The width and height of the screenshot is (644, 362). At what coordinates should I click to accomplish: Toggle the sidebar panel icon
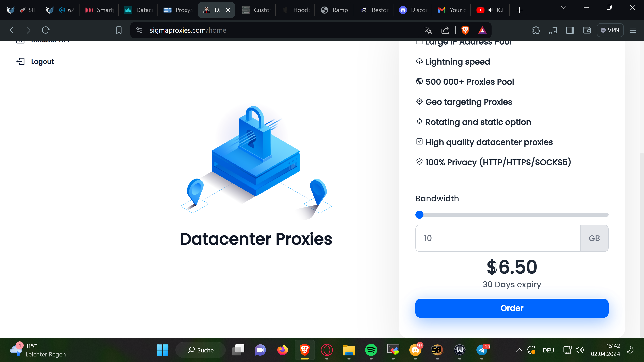570,30
